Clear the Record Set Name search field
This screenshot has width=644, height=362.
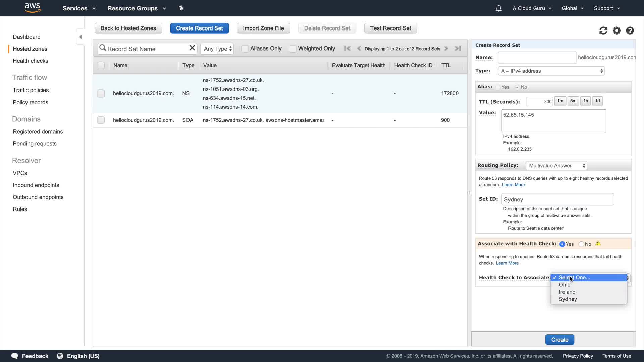[192, 48]
